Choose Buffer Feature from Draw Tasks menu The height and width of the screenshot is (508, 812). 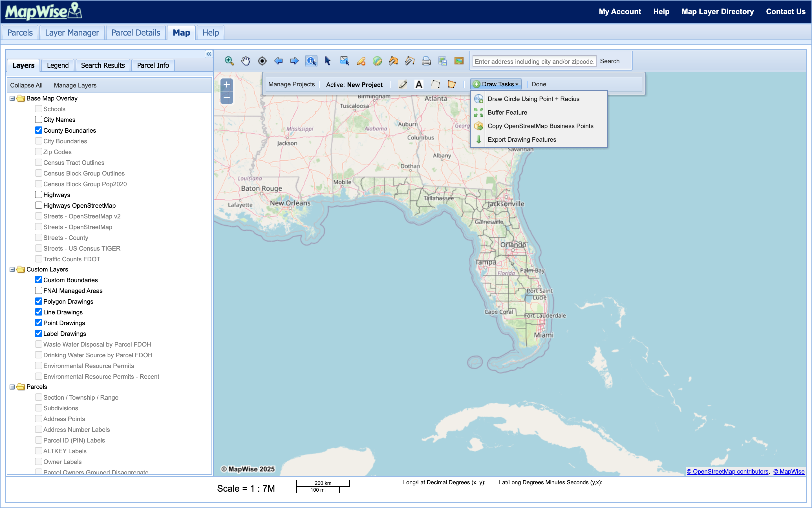click(539, 113)
